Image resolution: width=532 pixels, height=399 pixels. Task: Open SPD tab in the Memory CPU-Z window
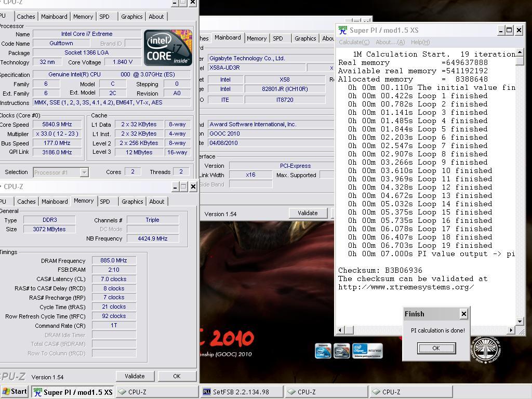105,202
